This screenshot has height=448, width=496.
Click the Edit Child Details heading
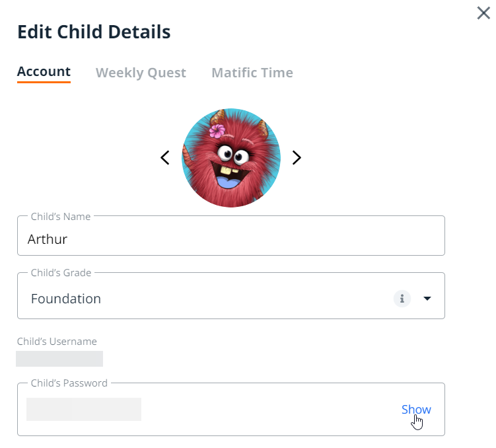(94, 32)
